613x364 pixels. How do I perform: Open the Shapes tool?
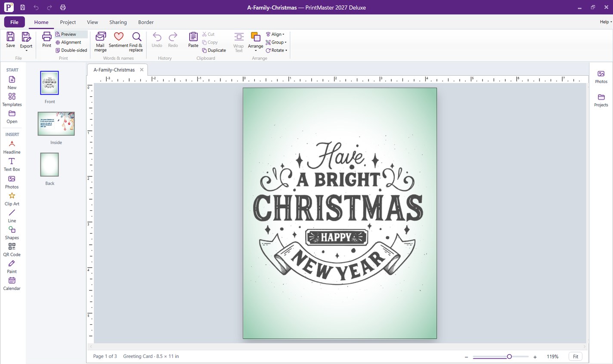click(x=12, y=233)
